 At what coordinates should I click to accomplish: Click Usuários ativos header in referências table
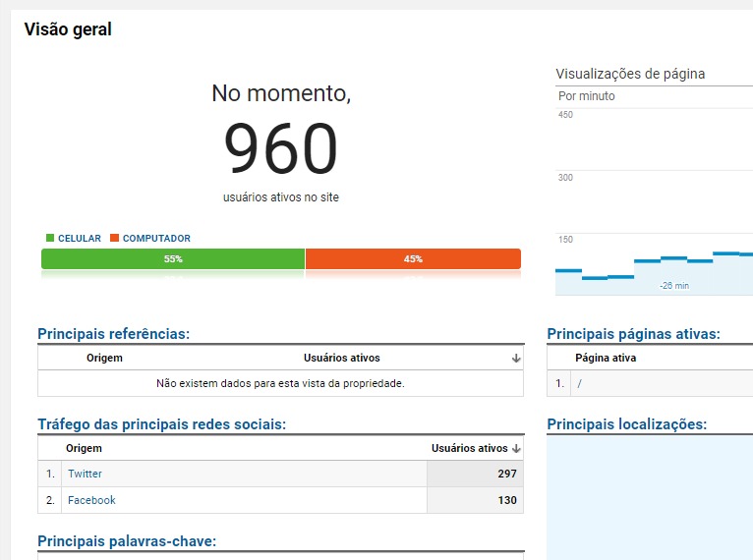tap(341, 358)
